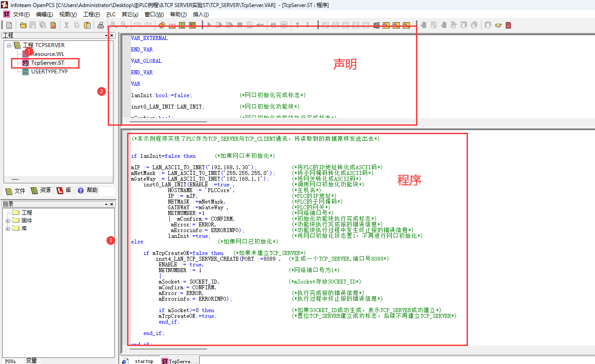Open the 其它(x) menu
Screen dimensions: 595x364
tap(130, 15)
